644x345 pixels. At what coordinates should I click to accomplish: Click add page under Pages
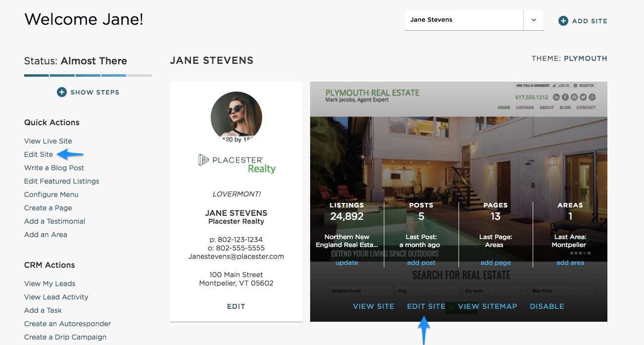[x=496, y=263]
